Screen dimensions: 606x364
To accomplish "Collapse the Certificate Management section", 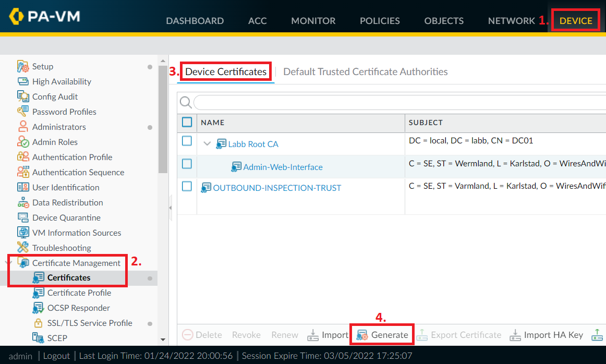I will (x=9, y=263).
